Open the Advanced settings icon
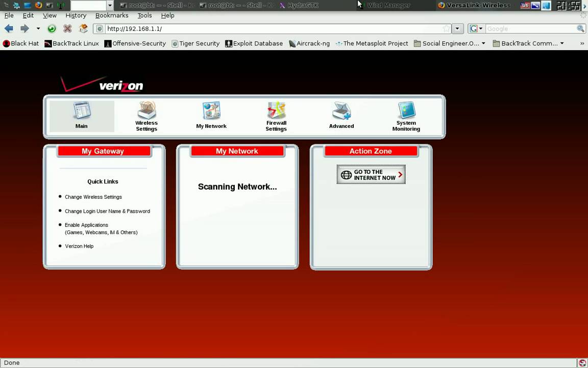The height and width of the screenshot is (368, 588). tap(341, 111)
